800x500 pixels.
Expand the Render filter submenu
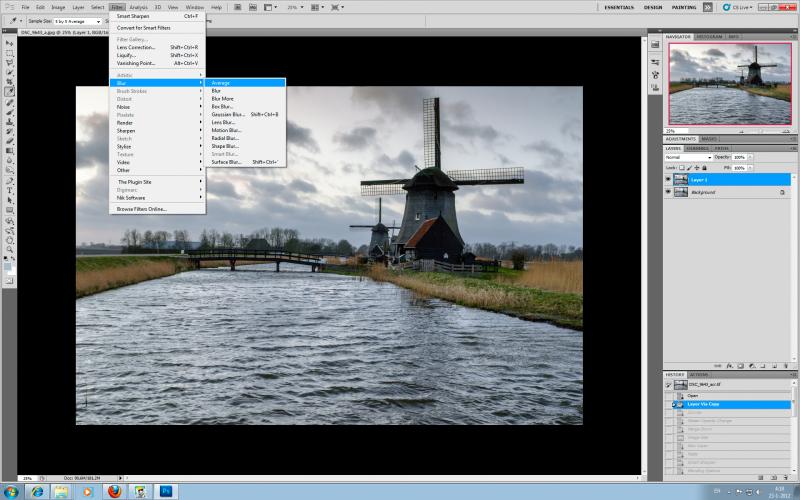(157, 123)
